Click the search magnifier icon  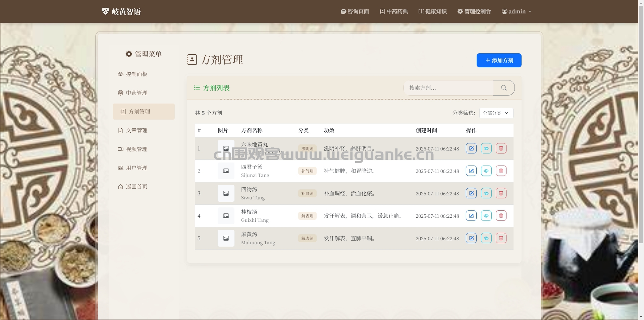point(504,88)
